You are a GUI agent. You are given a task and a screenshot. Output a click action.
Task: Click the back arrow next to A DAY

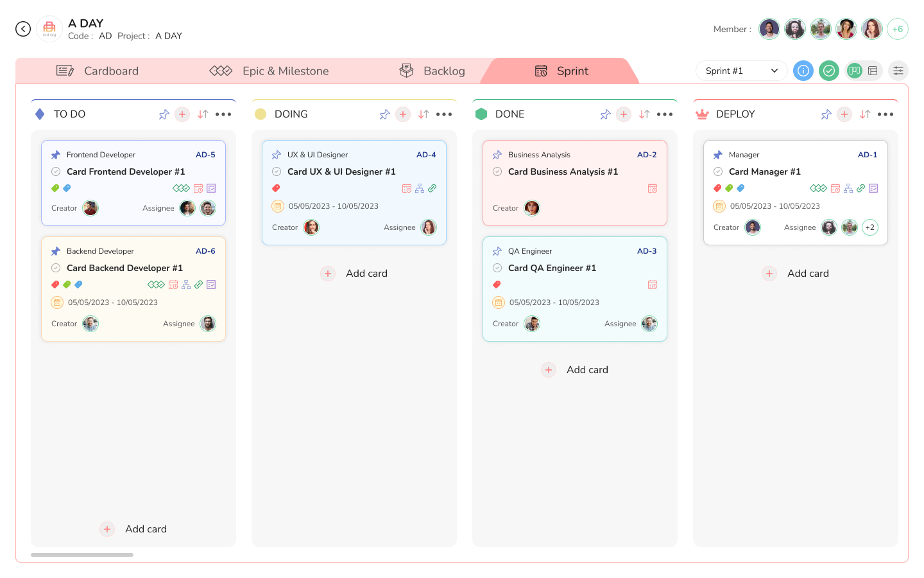tap(23, 29)
